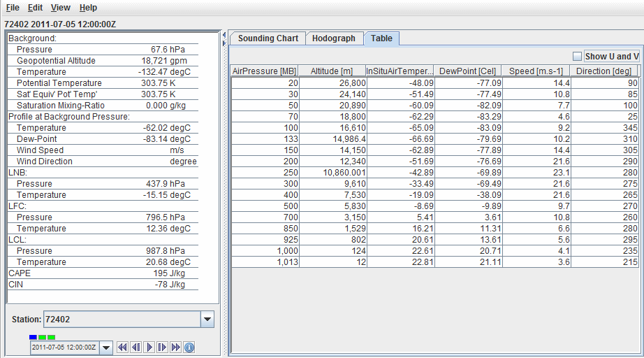Select the -9.89 dew point cell

point(469,206)
